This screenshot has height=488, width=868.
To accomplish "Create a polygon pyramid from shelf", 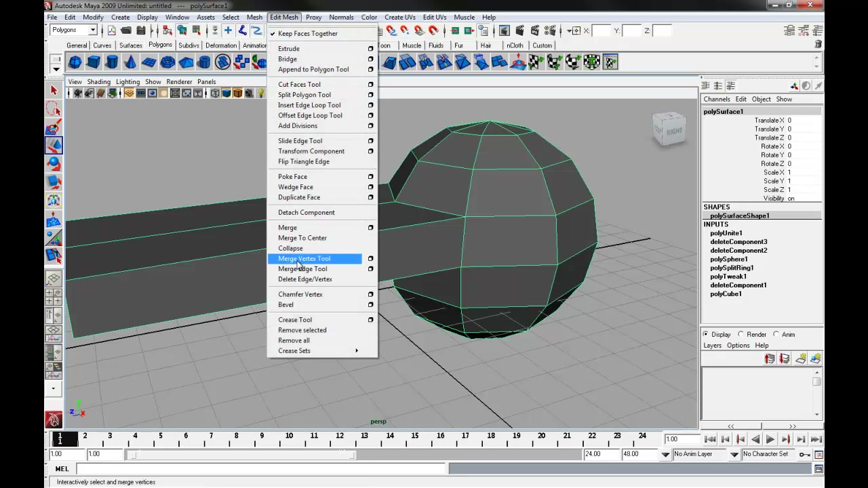I will 186,62.
